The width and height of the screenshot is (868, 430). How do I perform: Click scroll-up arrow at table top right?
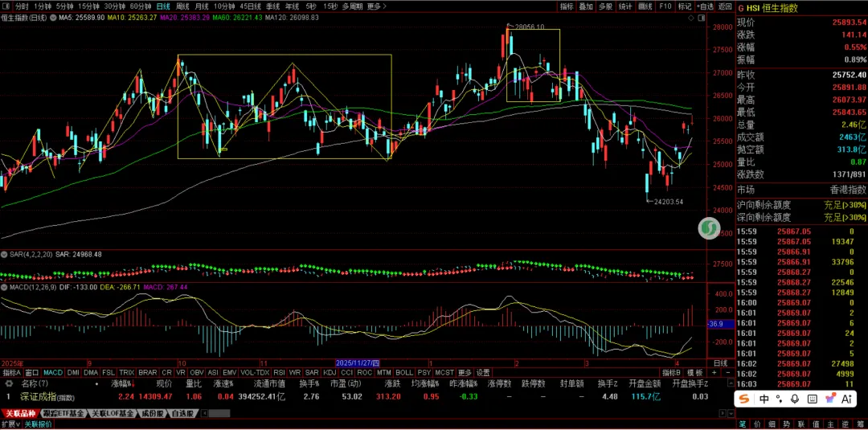(730, 383)
